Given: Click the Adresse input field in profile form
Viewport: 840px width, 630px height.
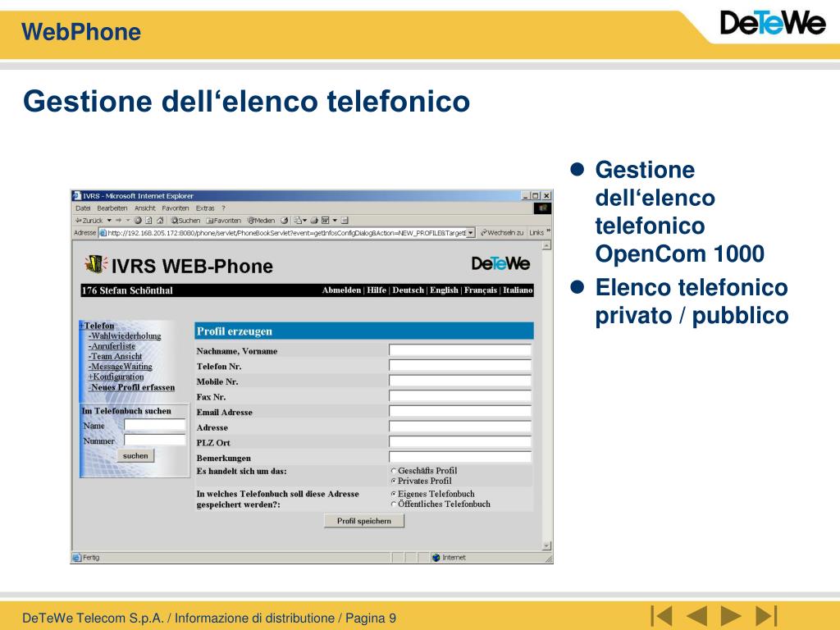Looking at the screenshot, I should point(459,427).
